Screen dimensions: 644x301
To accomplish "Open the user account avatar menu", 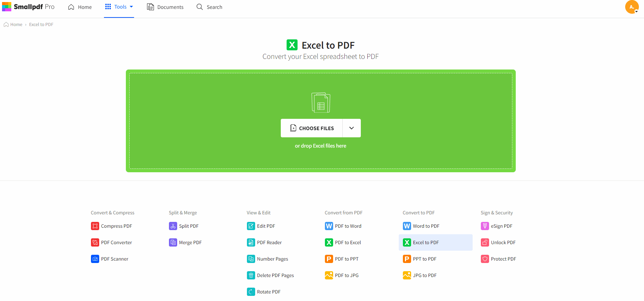I will click(632, 7).
